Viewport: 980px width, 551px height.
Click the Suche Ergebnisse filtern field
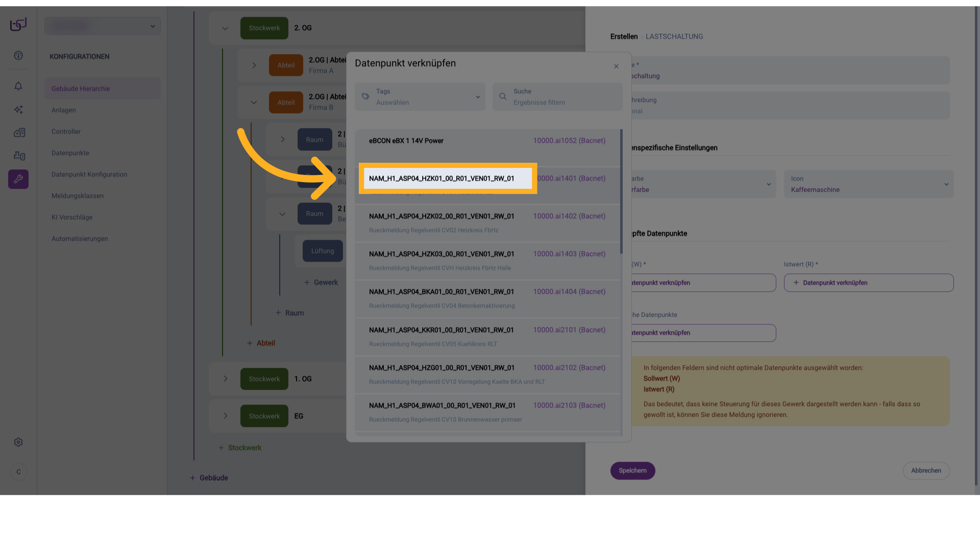(557, 97)
